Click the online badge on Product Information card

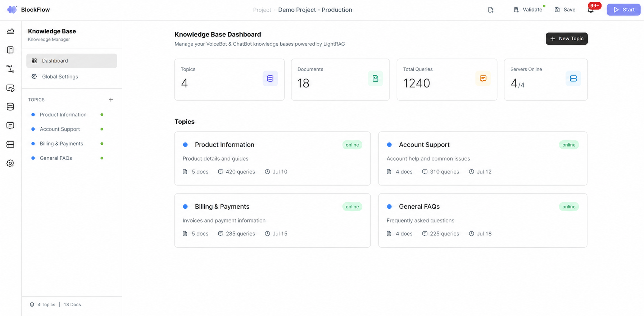352,145
